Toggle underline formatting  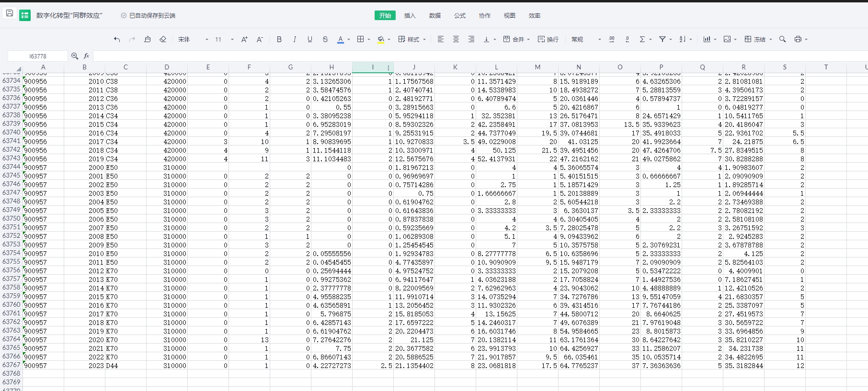pyautogui.click(x=310, y=39)
